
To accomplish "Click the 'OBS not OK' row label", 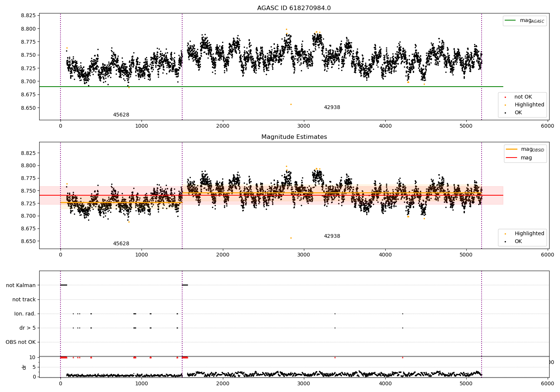I will pos(21,342).
